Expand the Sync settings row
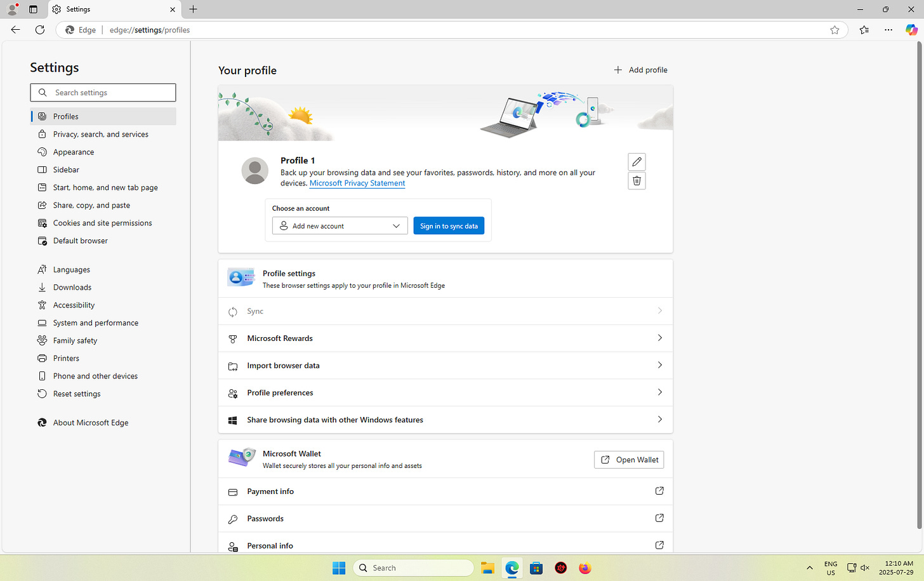This screenshot has width=924, height=581. (x=445, y=311)
